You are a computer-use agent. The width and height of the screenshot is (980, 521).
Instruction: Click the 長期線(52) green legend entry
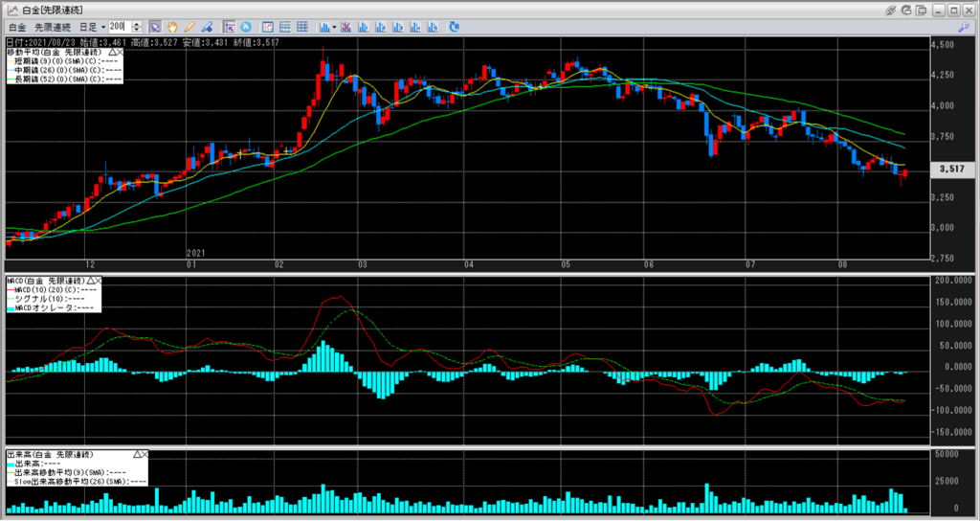[64, 79]
